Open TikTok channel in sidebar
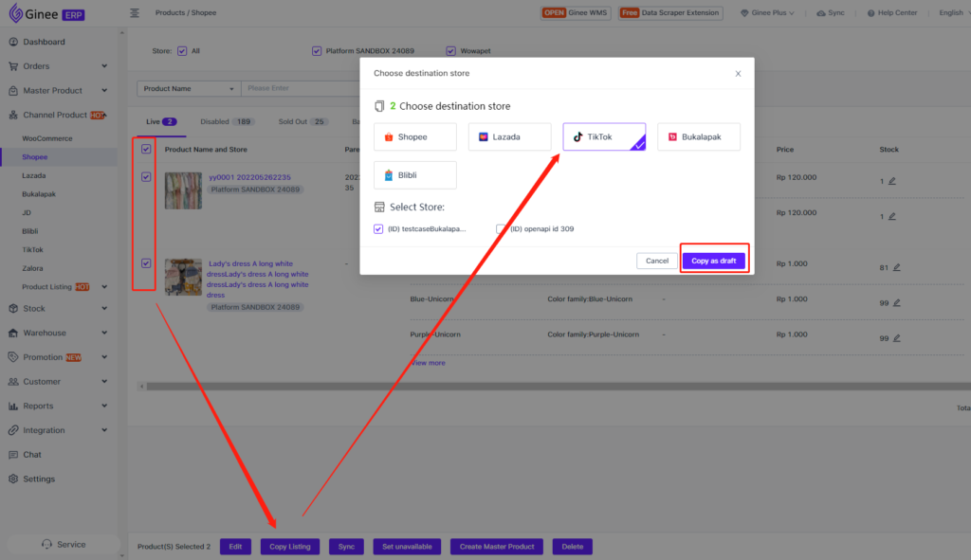The width and height of the screenshot is (971, 560). (x=33, y=250)
